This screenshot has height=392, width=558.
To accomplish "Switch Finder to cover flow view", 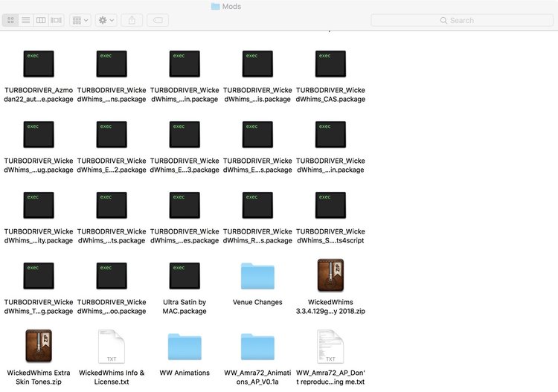I will (x=57, y=20).
